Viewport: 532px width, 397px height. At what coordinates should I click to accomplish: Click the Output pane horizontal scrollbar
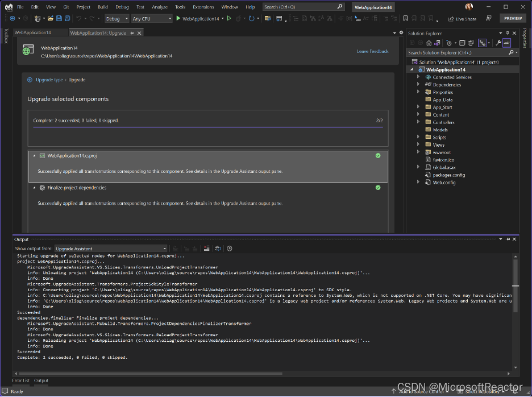[x=149, y=374]
